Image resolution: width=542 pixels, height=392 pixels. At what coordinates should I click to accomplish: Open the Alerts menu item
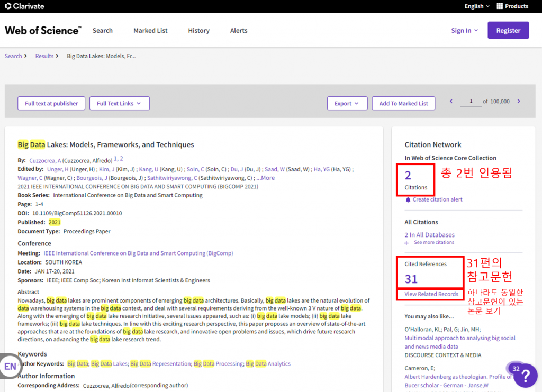pos(239,31)
